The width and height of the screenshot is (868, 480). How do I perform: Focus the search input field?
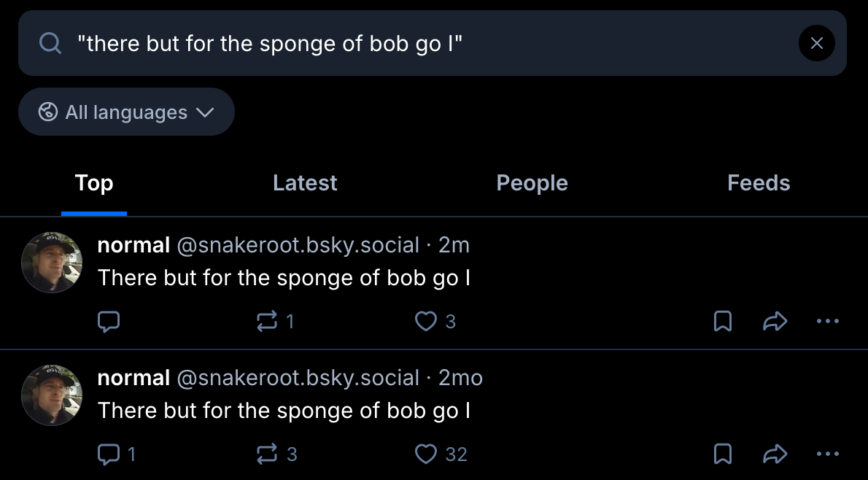423,44
